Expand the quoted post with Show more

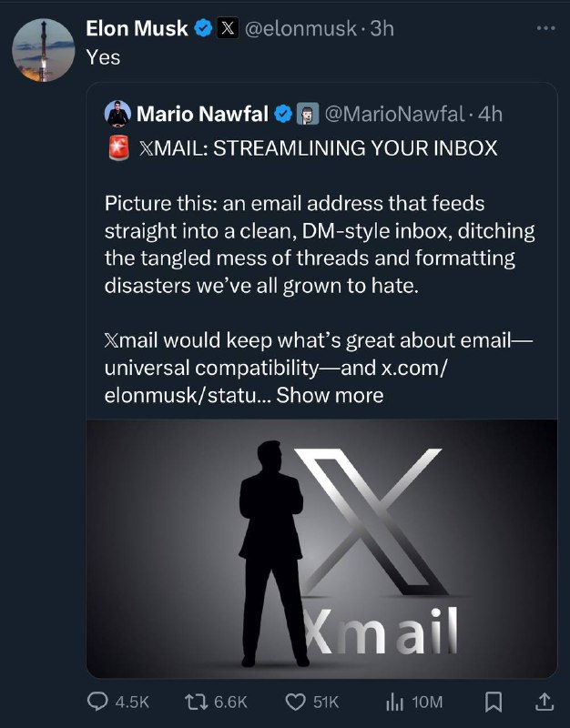pyautogui.click(x=330, y=395)
